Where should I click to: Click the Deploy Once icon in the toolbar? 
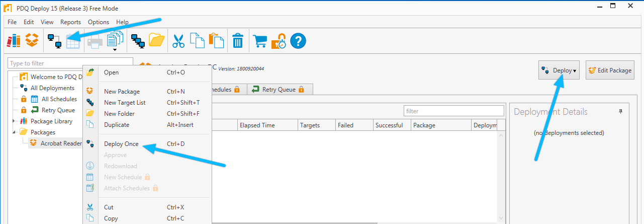pos(54,41)
